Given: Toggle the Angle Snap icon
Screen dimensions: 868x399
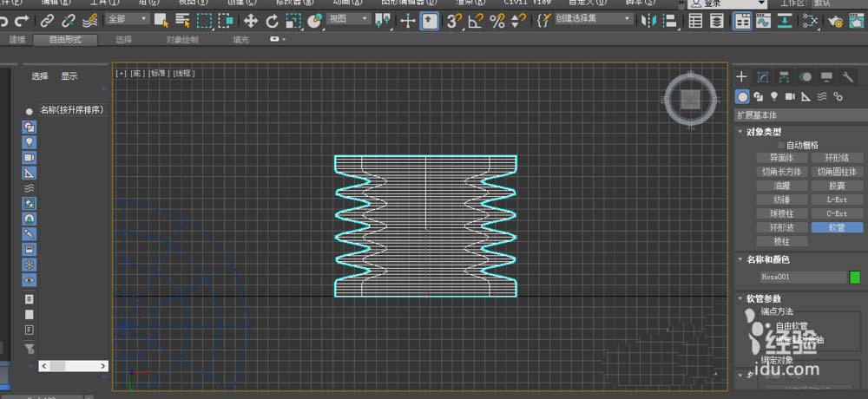Looking at the screenshot, I should [x=476, y=21].
